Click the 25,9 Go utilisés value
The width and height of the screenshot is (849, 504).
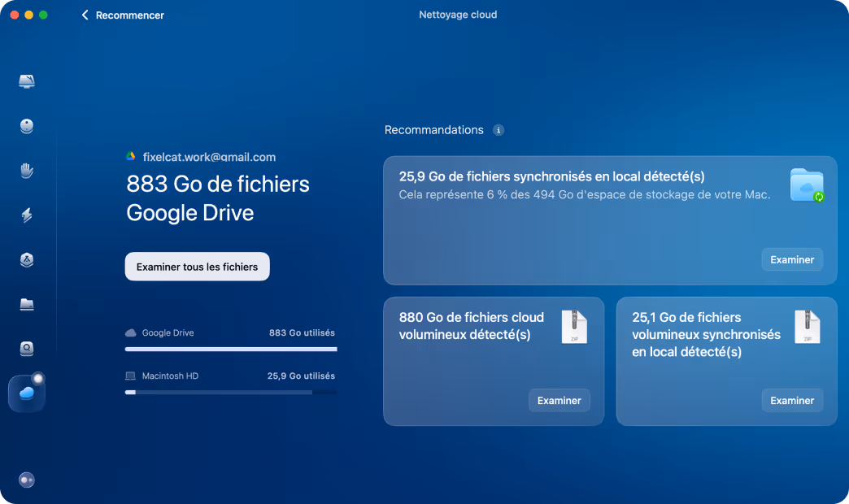[301, 376]
